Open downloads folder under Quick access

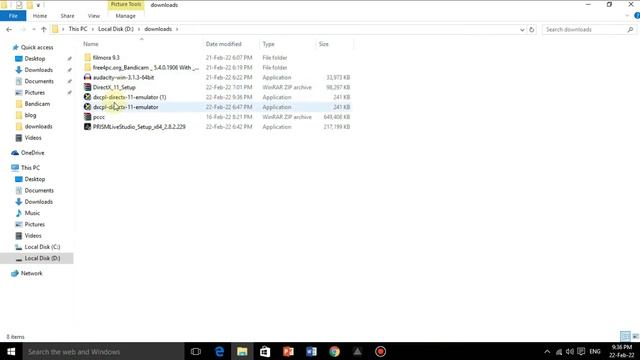tap(38, 127)
